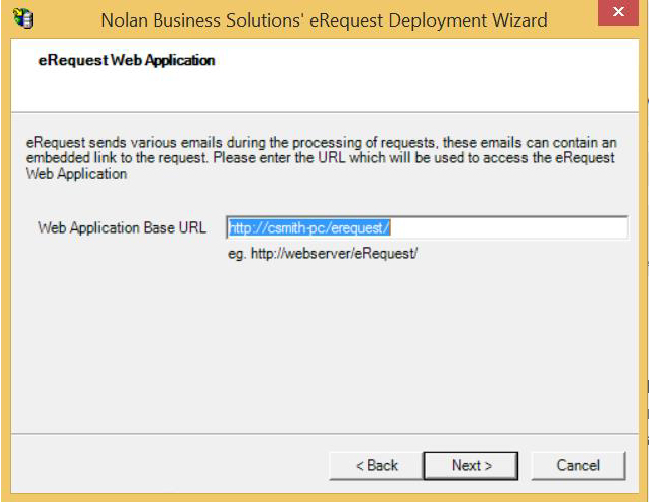Click the description's middle line about embedded link
This screenshot has width=650, height=502.
pyautogui.click(x=320, y=159)
